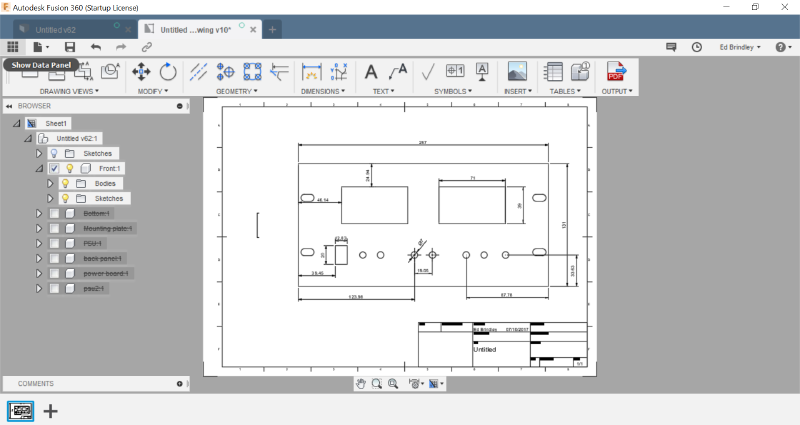
Task: Select the Center Mark tool
Action: pos(226,71)
